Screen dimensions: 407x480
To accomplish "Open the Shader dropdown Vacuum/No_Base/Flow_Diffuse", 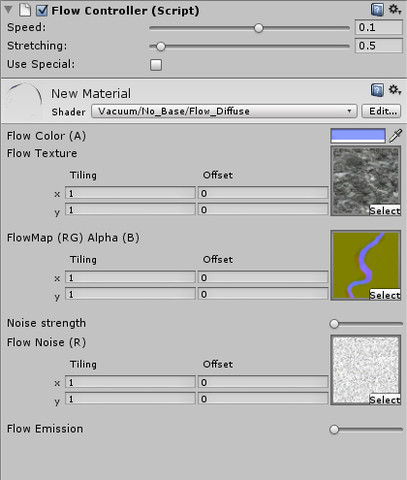I will pyautogui.click(x=224, y=111).
